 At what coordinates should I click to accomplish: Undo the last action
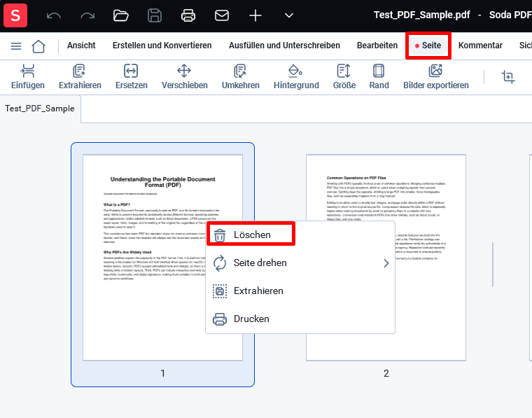tap(54, 15)
